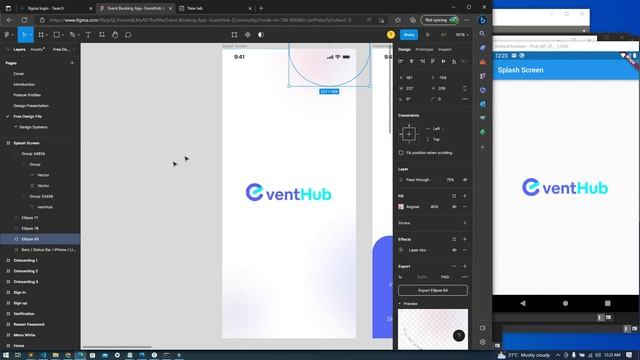Open vertical constraint Top dropdown

pyautogui.click(x=435, y=140)
